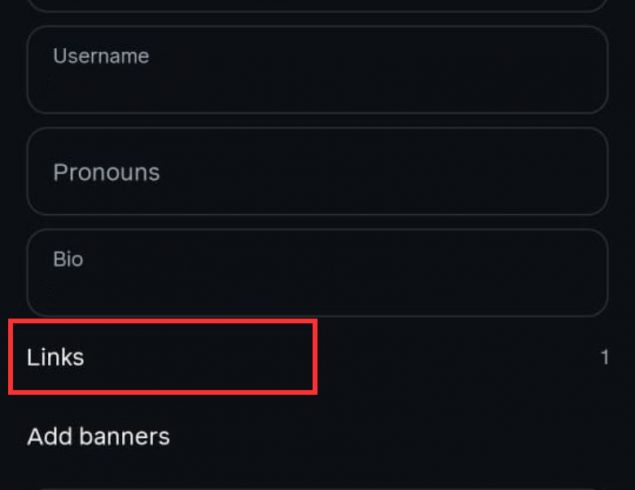Focus the Pronouns text field
The width and height of the screenshot is (635, 490).
[317, 171]
